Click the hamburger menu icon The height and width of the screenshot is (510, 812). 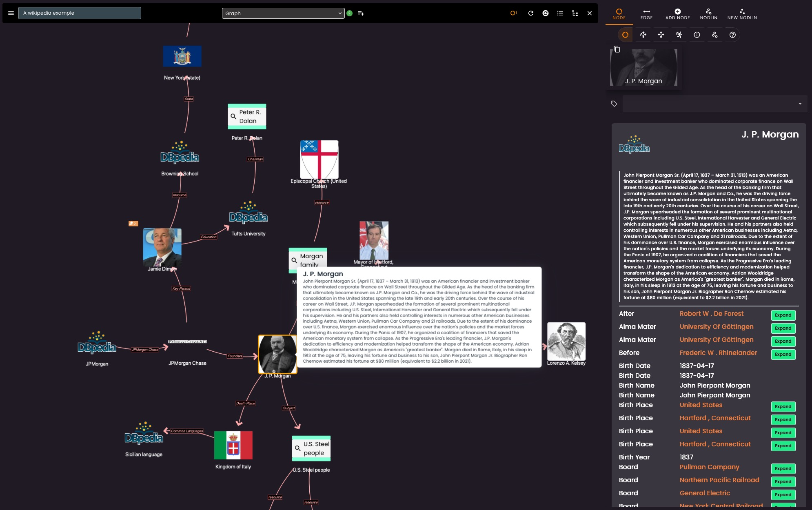point(11,13)
